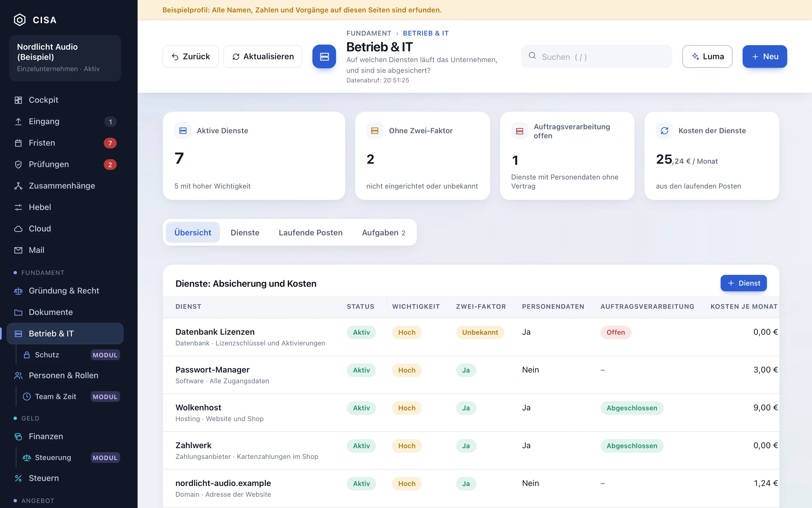Open Eingang via its upload icon
Screen dimensions: 812x508
coord(18,122)
